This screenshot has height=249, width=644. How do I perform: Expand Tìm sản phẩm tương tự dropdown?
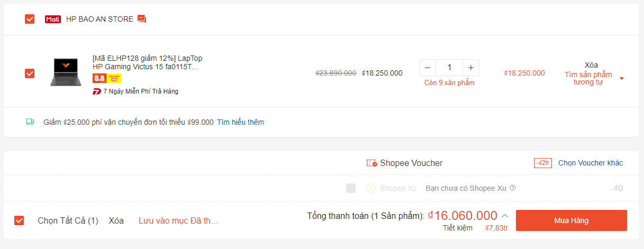point(622,79)
